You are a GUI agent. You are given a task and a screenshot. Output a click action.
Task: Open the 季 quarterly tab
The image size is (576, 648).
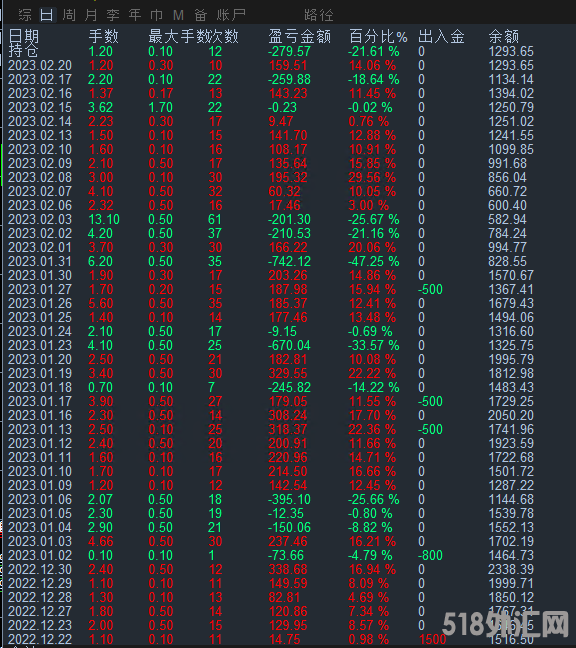pyautogui.click(x=113, y=15)
